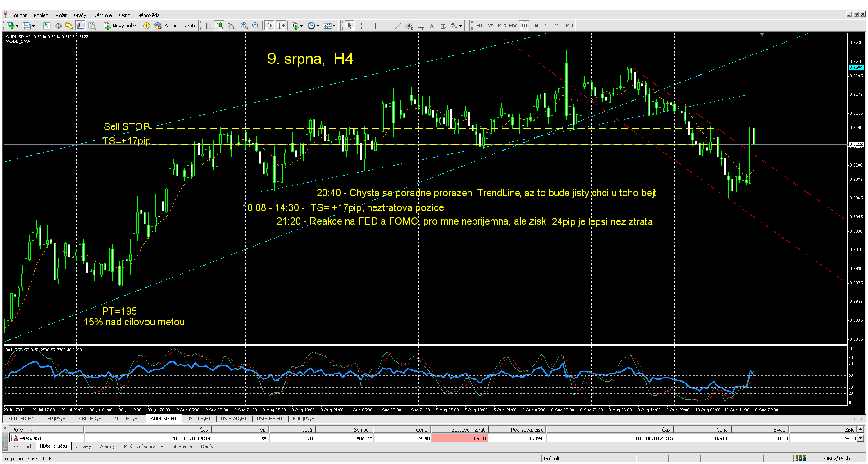Select the vertical line tool

[x=375, y=26]
